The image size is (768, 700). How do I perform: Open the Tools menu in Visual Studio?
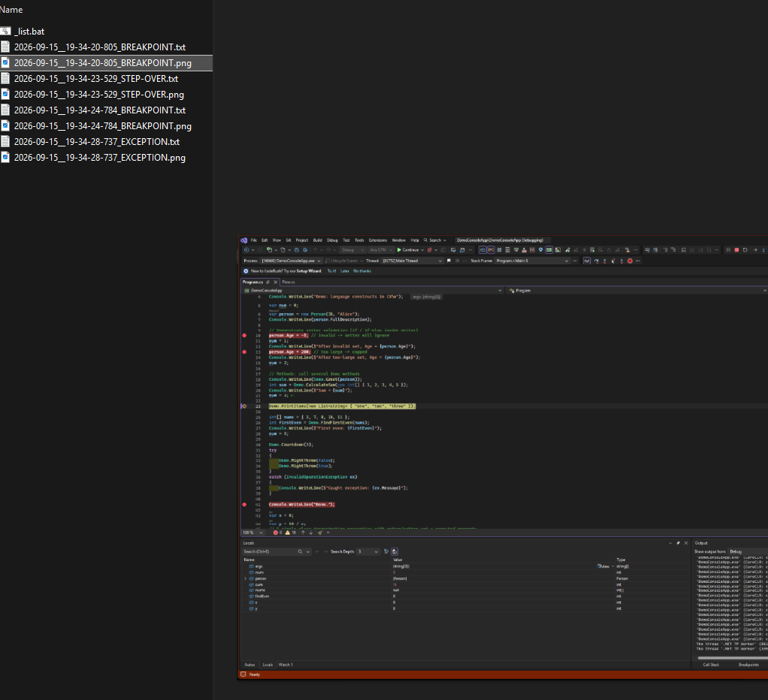[359, 240]
